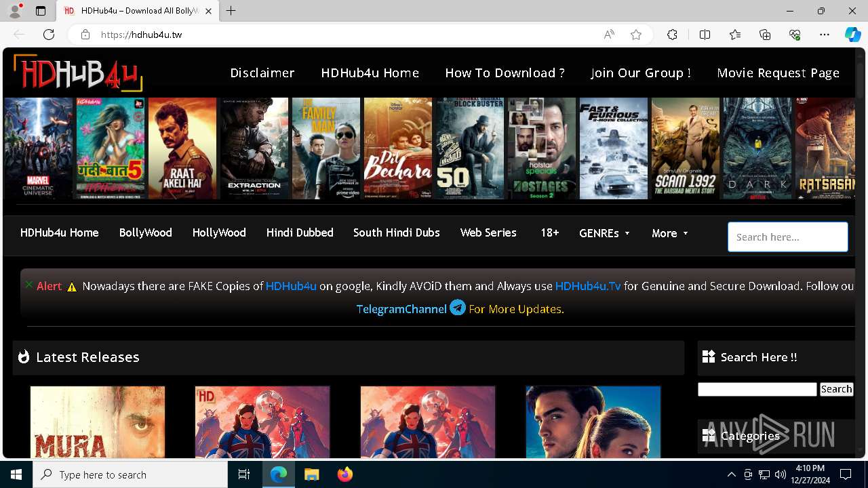Image resolution: width=868 pixels, height=488 pixels.
Task: Click the HDHub4u site logo
Action: tap(78, 73)
